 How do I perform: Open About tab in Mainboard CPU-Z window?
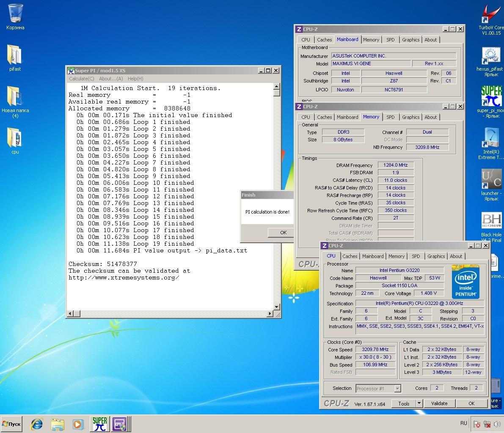(x=430, y=40)
